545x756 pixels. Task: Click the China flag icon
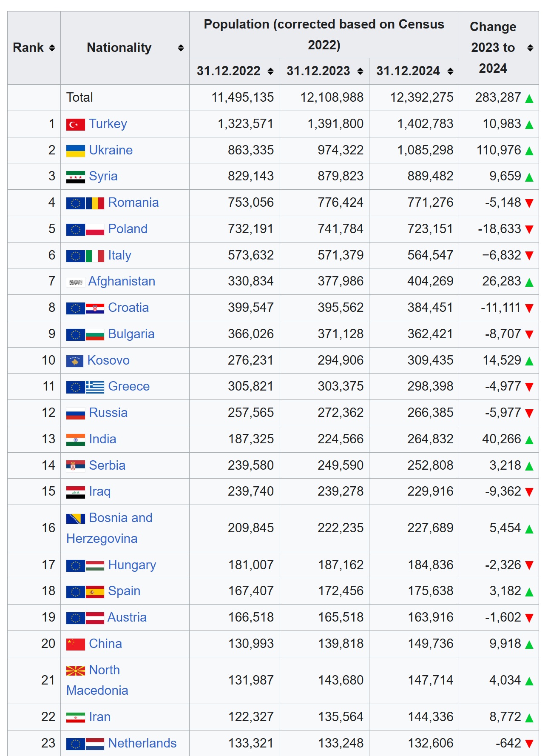76,645
